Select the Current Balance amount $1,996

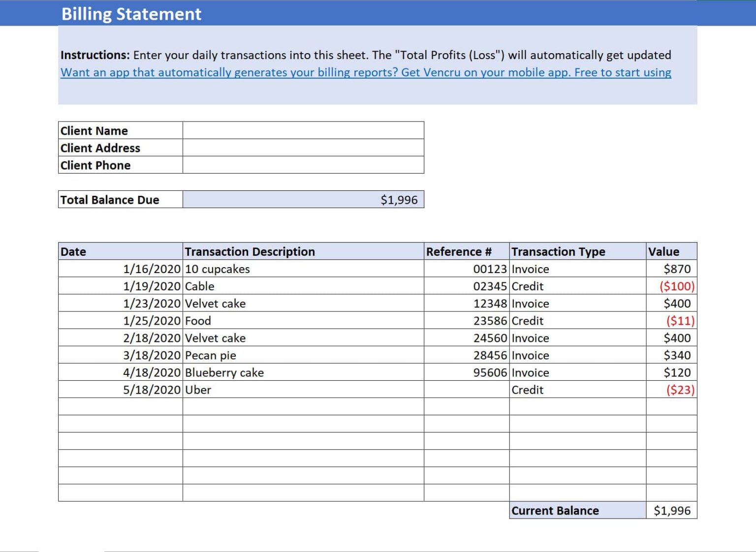[x=671, y=511]
